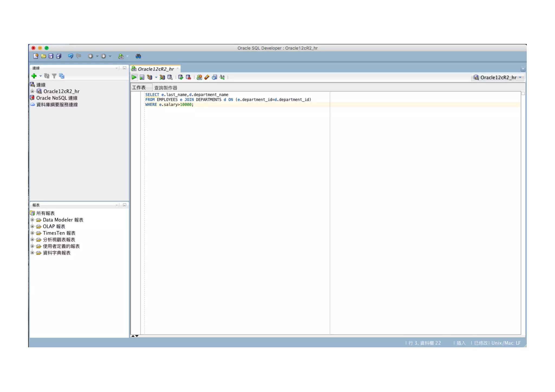The height and width of the screenshot is (392, 555).
Task: Click the line and column status indicator
Action: point(425,343)
